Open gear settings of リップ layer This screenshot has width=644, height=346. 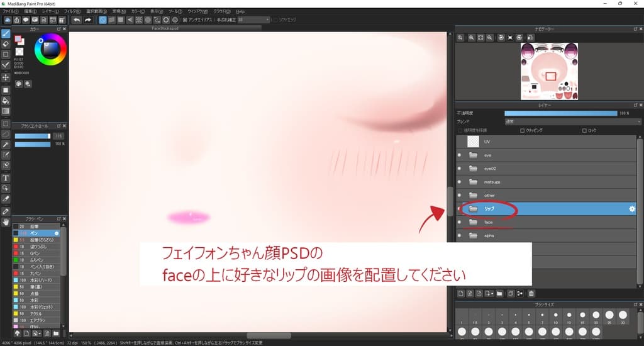click(x=631, y=209)
